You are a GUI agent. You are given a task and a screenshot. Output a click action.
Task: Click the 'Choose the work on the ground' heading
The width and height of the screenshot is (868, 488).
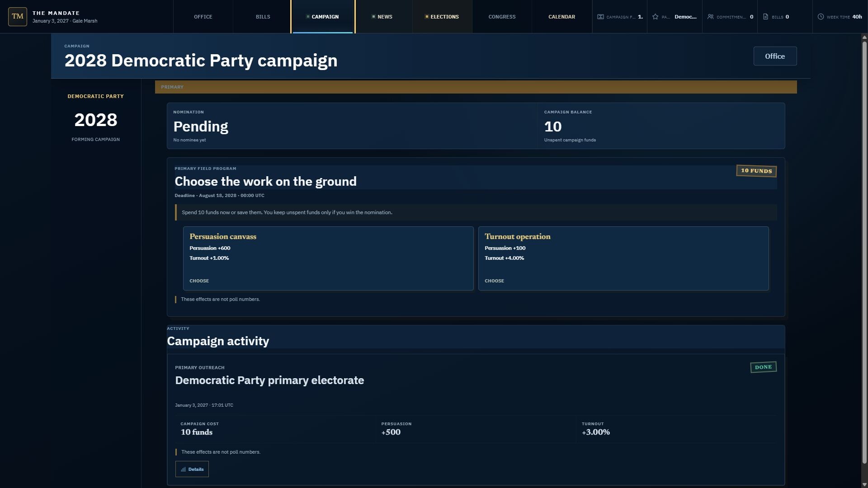pos(265,182)
